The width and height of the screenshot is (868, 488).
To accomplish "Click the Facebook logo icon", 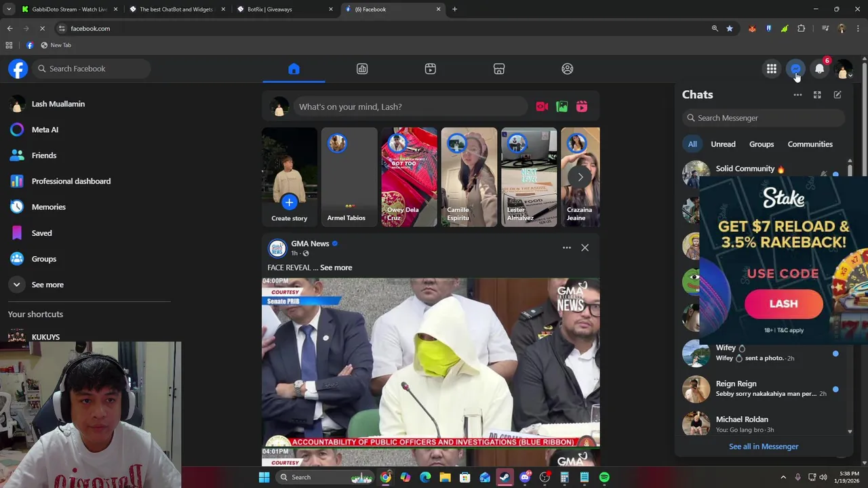I will point(18,68).
